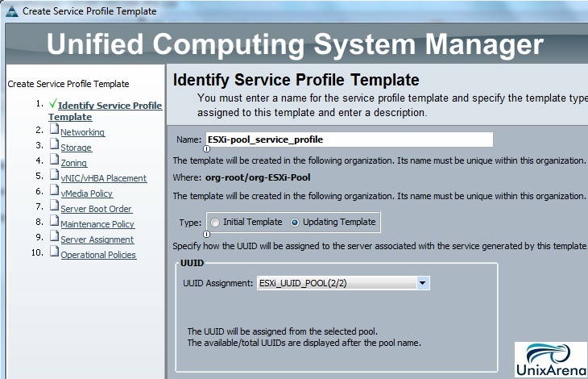Click 'The UUID will be assigned from the selected pool' text

pos(283,331)
